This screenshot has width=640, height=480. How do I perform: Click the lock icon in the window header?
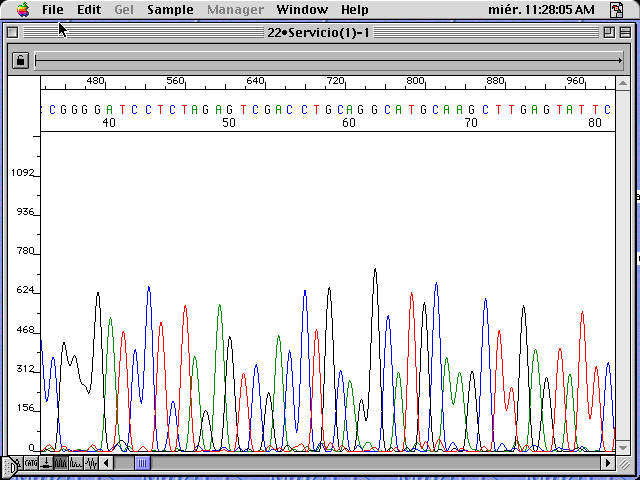click(19, 61)
